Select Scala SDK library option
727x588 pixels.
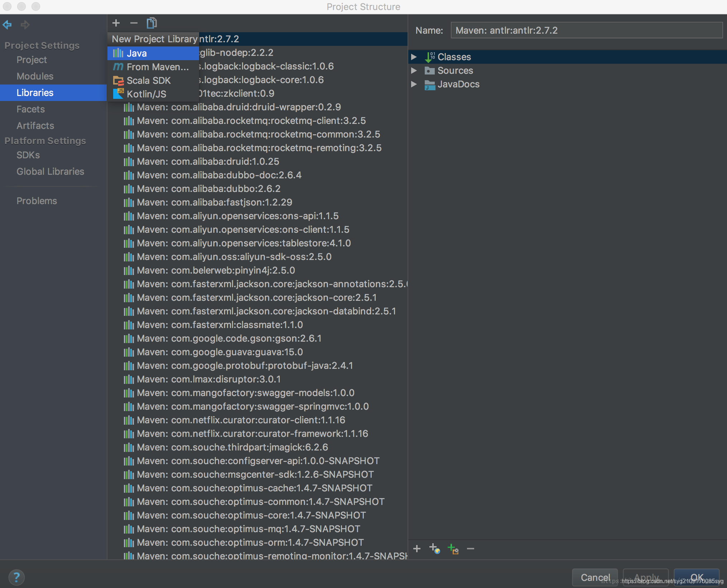tap(149, 79)
